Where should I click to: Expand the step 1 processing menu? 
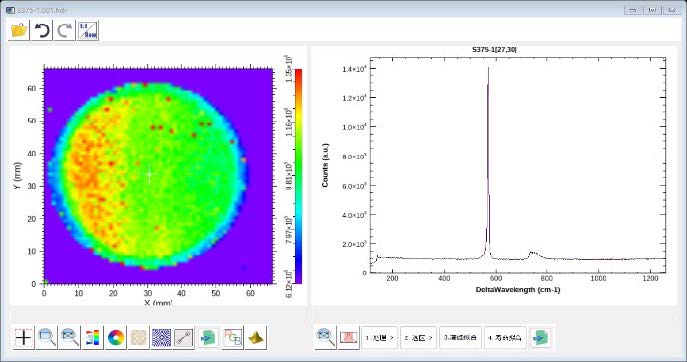point(379,337)
